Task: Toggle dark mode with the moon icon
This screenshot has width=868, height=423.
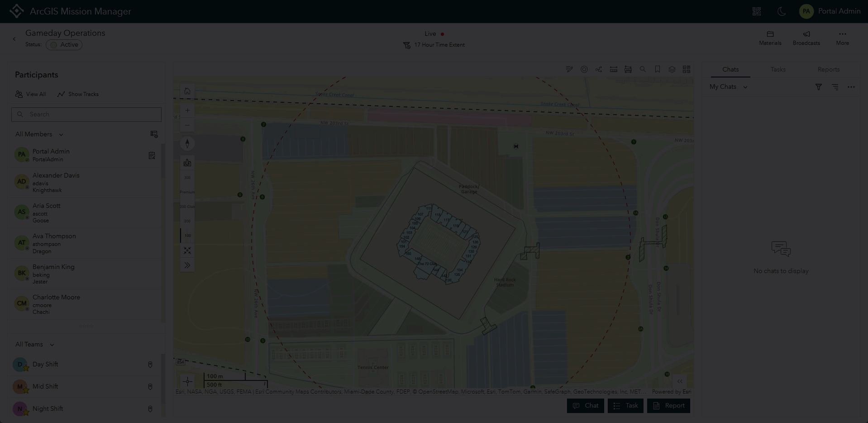Action: [x=782, y=11]
